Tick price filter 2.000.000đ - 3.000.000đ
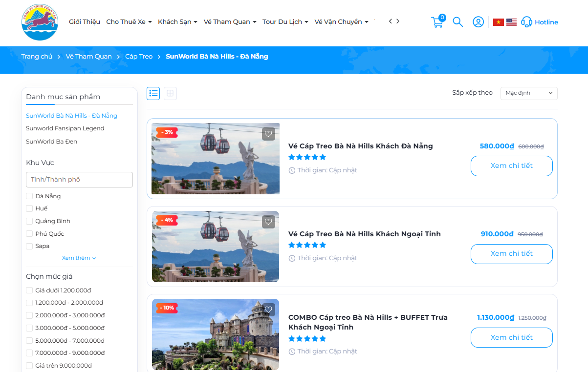Viewport: 588px width, 372px height. pos(29,315)
